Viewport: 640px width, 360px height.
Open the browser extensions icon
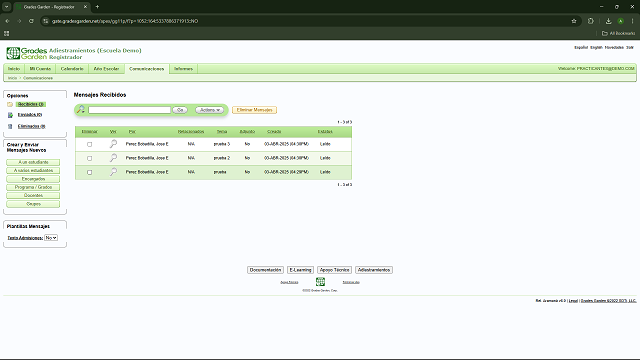point(591,21)
